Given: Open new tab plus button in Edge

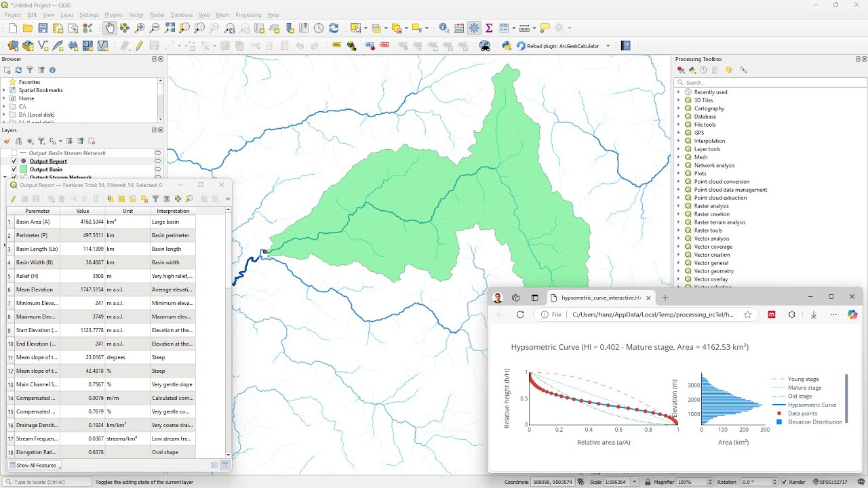Looking at the screenshot, I should 665,298.
